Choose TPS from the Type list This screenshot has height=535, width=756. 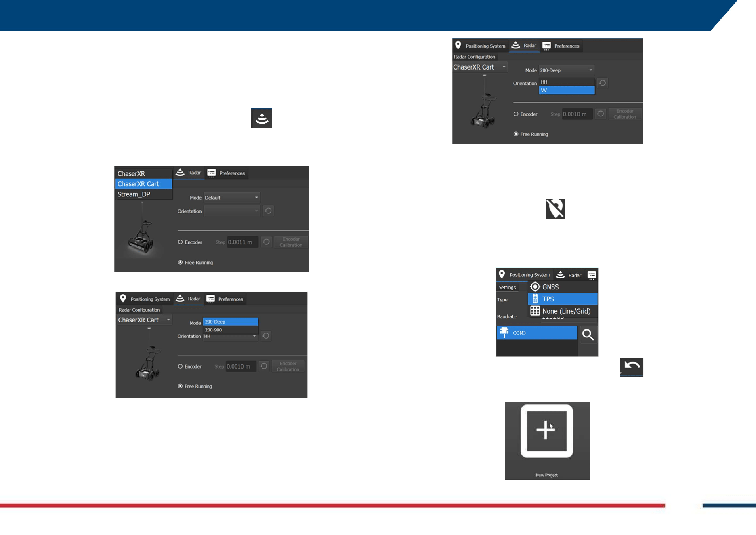click(563, 299)
